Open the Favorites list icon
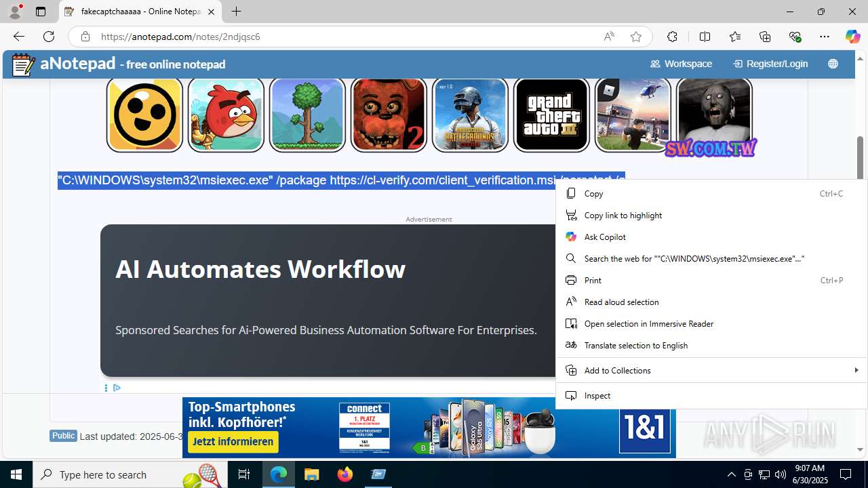The width and height of the screenshot is (868, 488). pos(735,37)
